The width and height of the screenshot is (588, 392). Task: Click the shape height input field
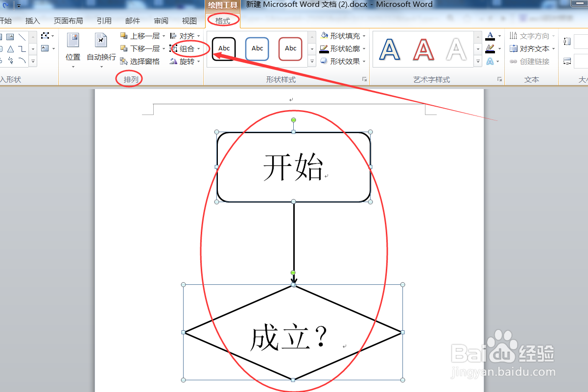pyautogui.click(x=581, y=42)
